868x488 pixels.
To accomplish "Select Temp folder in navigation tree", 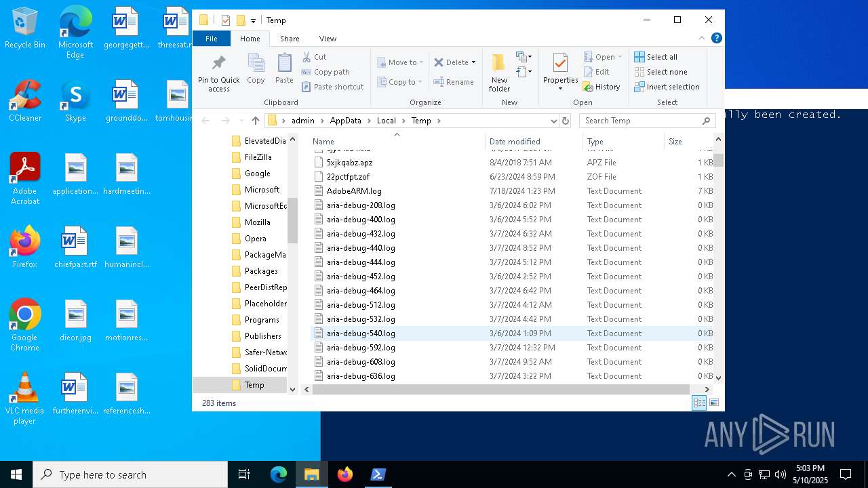I will pos(254,385).
